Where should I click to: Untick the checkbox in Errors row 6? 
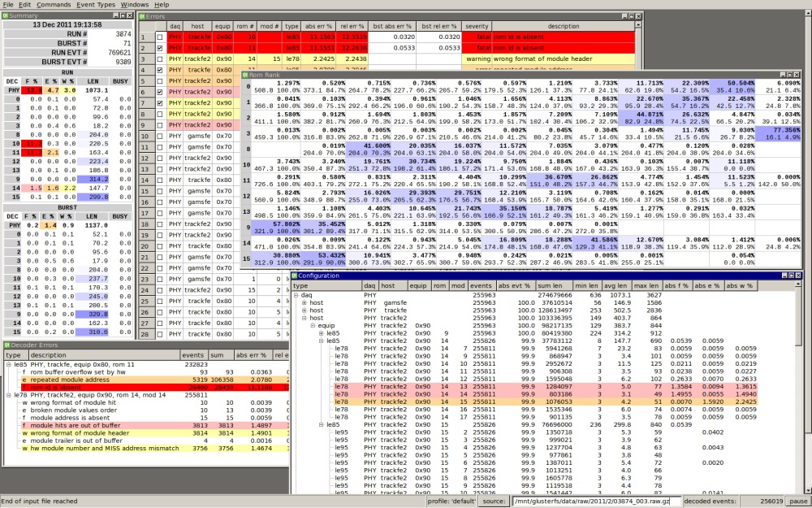160,93
